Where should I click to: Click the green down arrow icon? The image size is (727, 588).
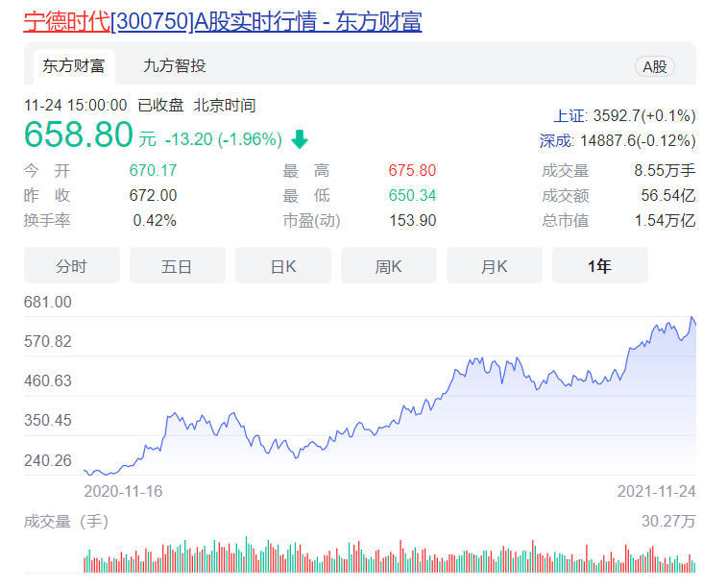[300, 139]
